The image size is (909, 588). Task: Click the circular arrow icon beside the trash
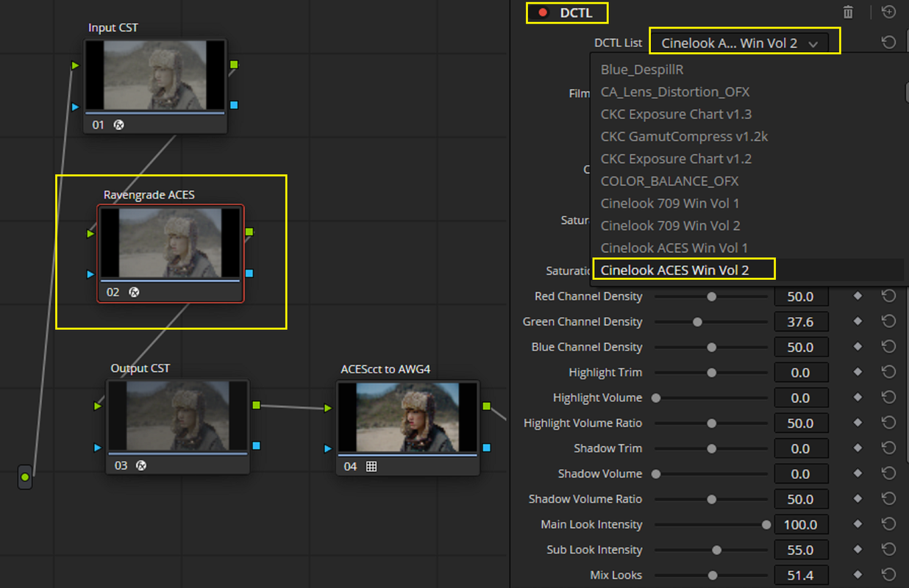888,12
